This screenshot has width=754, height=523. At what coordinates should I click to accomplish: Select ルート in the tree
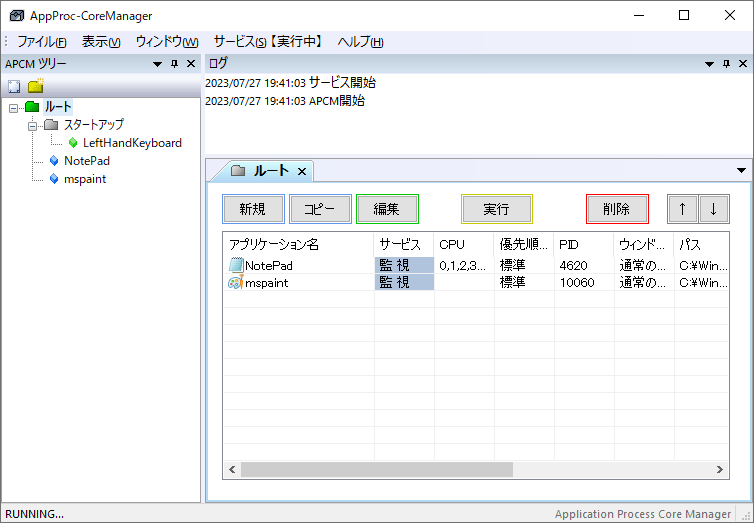click(x=58, y=107)
